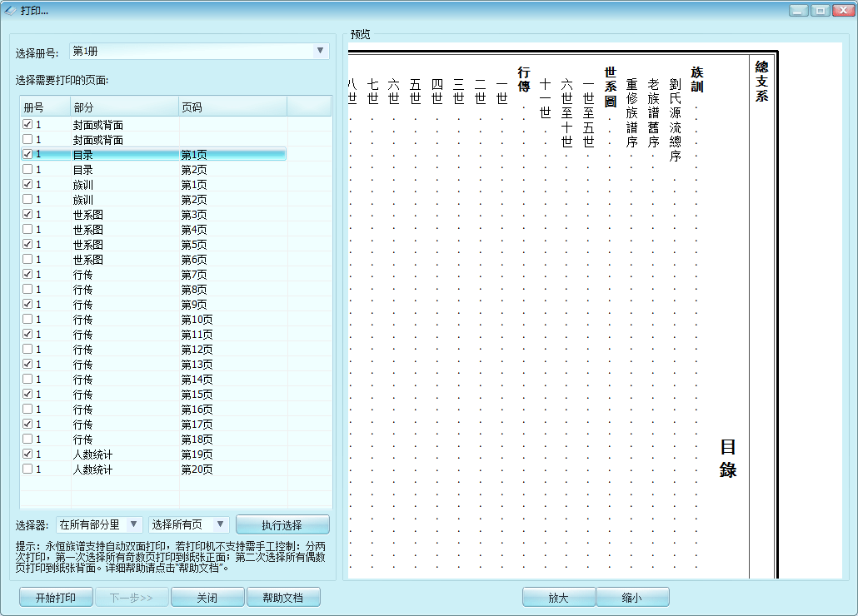Viewport: 858px width, 616px height.
Task: Check the 世系图 第4页 checkbox
Action: pos(27,229)
